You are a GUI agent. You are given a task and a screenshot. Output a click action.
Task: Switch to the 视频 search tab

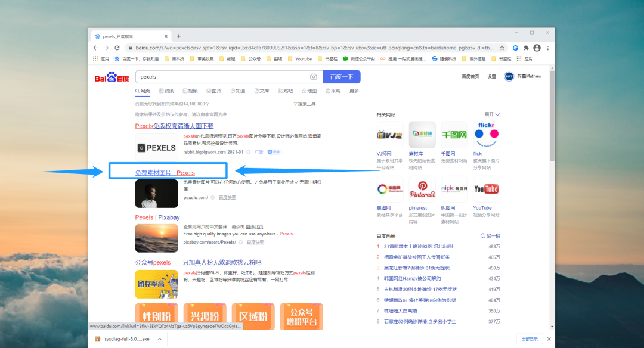pyautogui.click(x=190, y=91)
